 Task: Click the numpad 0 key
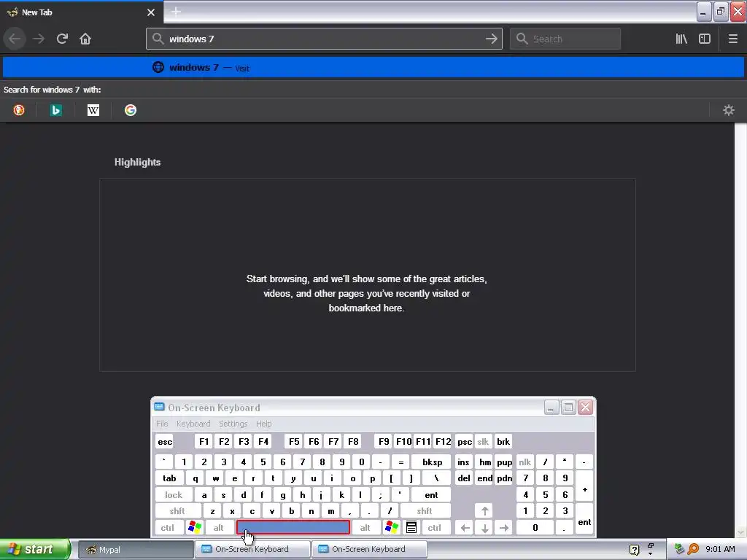tap(535, 528)
